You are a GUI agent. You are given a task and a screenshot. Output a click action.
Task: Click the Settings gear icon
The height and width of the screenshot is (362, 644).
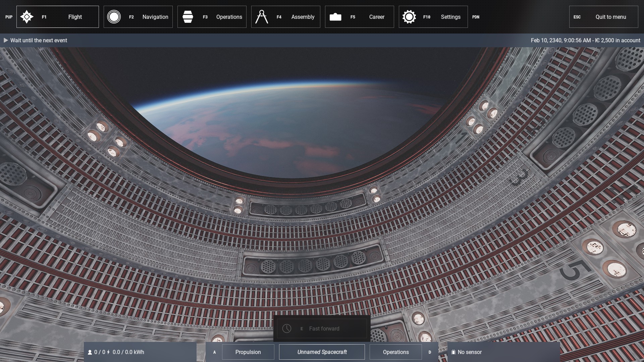coord(409,17)
